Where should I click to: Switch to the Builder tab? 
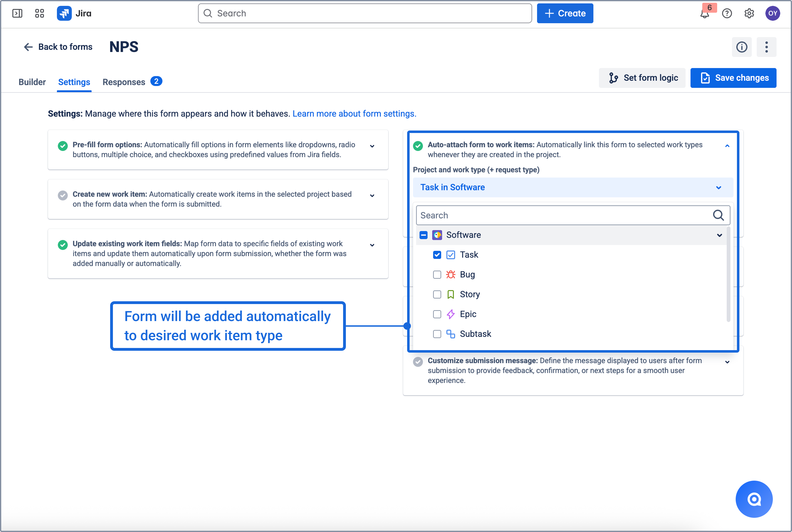[32, 82]
